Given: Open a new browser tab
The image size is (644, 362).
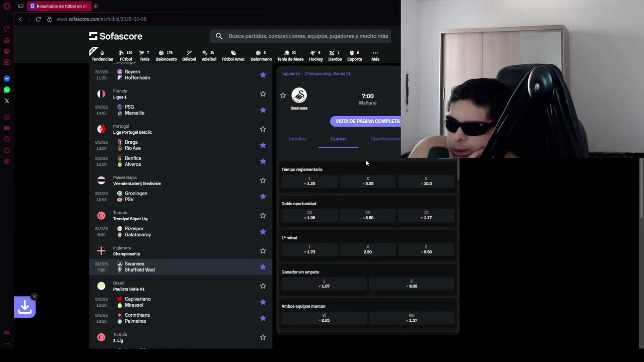Looking at the screenshot, I should coord(96,6).
